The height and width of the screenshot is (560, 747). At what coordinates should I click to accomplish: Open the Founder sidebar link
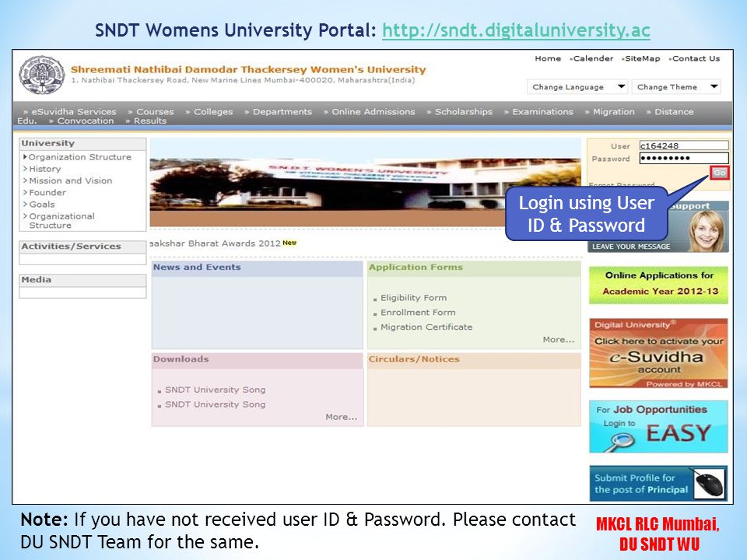(x=47, y=192)
